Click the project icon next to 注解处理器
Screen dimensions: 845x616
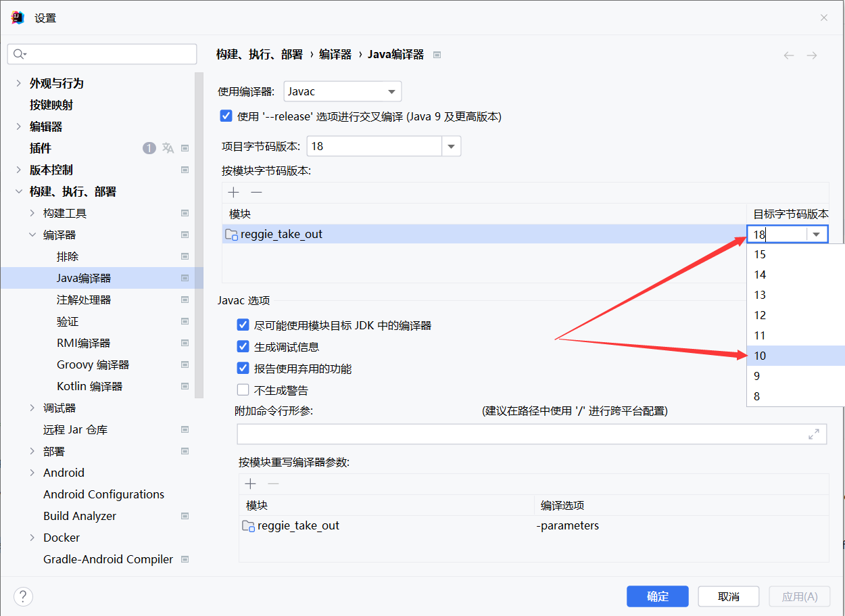185,300
